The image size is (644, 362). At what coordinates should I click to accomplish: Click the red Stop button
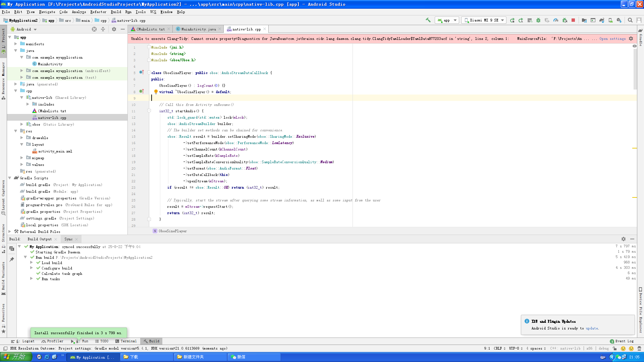tap(573, 20)
